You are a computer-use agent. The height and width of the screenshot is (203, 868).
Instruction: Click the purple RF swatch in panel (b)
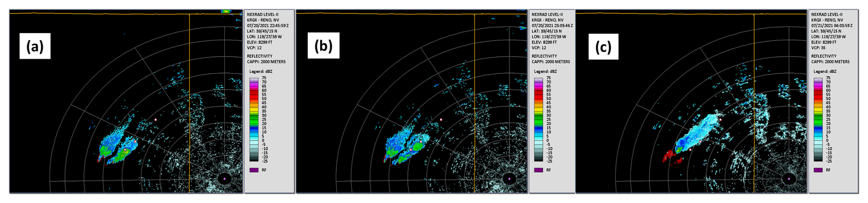538,170
